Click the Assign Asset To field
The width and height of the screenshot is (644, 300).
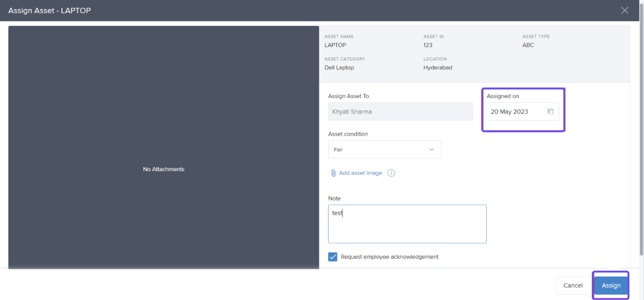click(x=400, y=112)
